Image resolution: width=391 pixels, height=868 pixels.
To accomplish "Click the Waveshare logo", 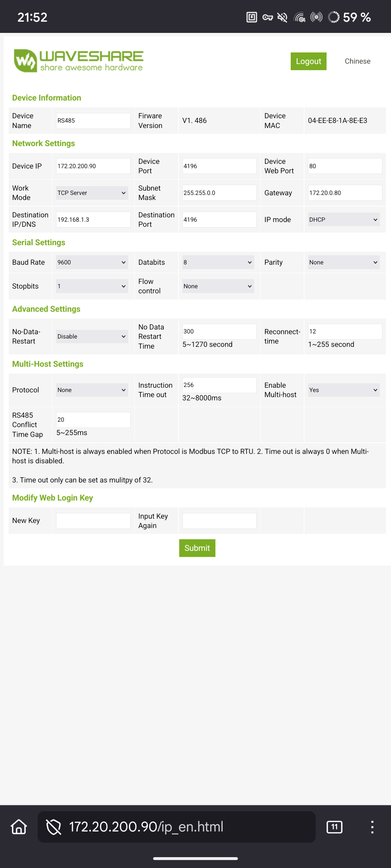I will [79, 60].
